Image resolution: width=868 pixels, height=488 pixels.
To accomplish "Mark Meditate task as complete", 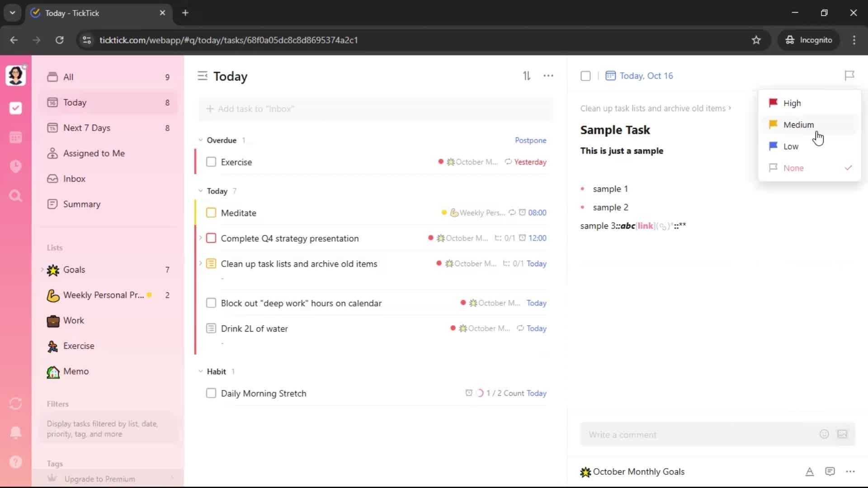I will 211,213.
